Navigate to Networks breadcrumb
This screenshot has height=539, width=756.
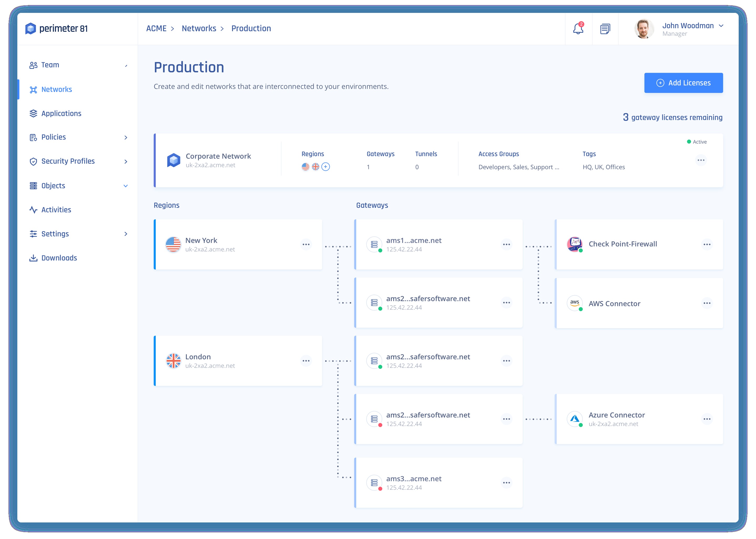(x=199, y=29)
